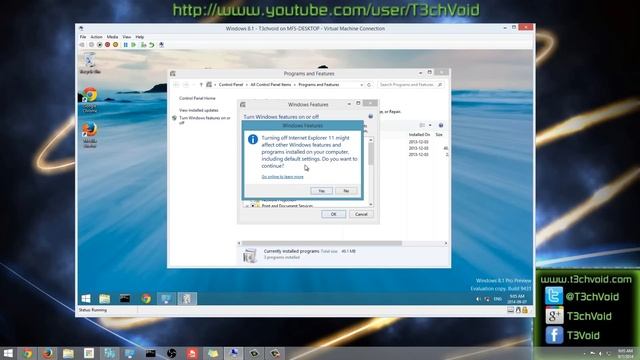
Task: Click the Revert arrow toolbar icon
Action: click(x=151, y=45)
